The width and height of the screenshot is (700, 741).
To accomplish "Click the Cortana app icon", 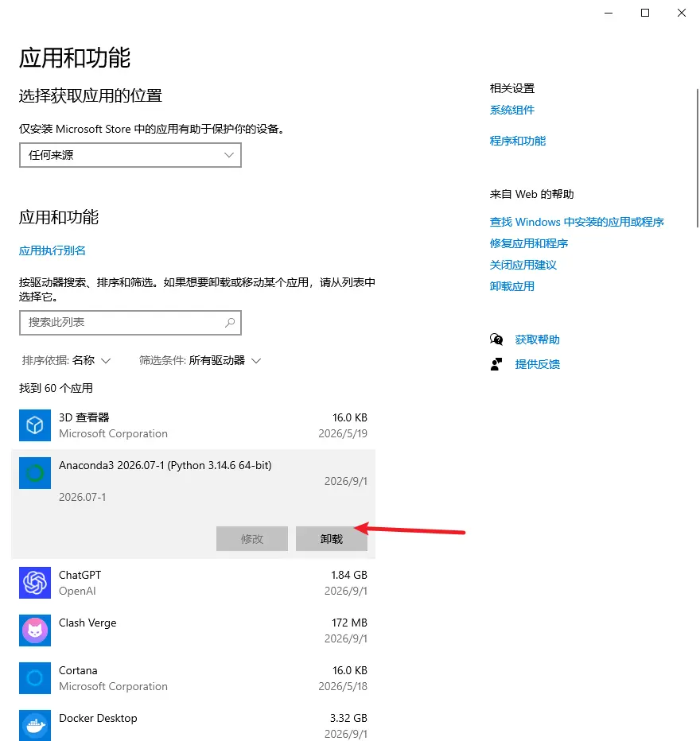I will (35, 678).
